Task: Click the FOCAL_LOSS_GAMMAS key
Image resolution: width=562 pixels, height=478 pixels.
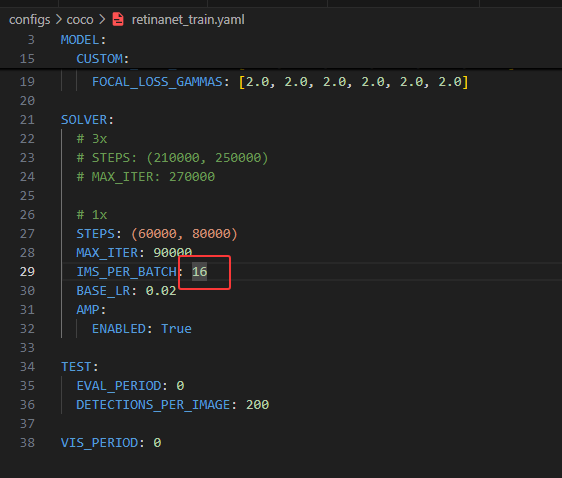Action: coord(157,82)
